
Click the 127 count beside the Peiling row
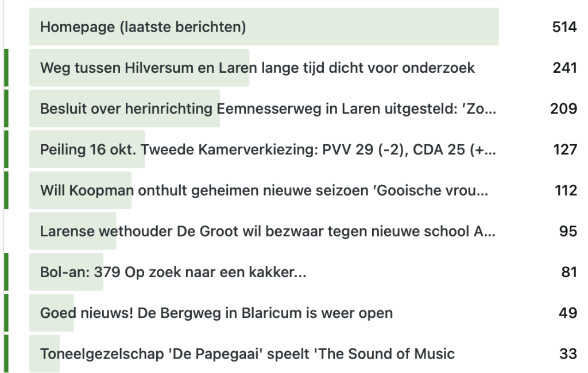pos(565,150)
